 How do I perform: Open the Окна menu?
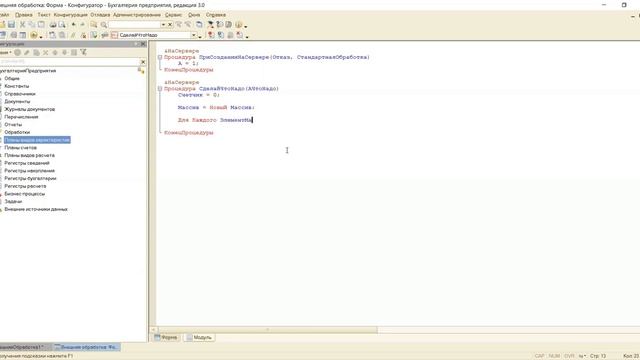coord(194,15)
